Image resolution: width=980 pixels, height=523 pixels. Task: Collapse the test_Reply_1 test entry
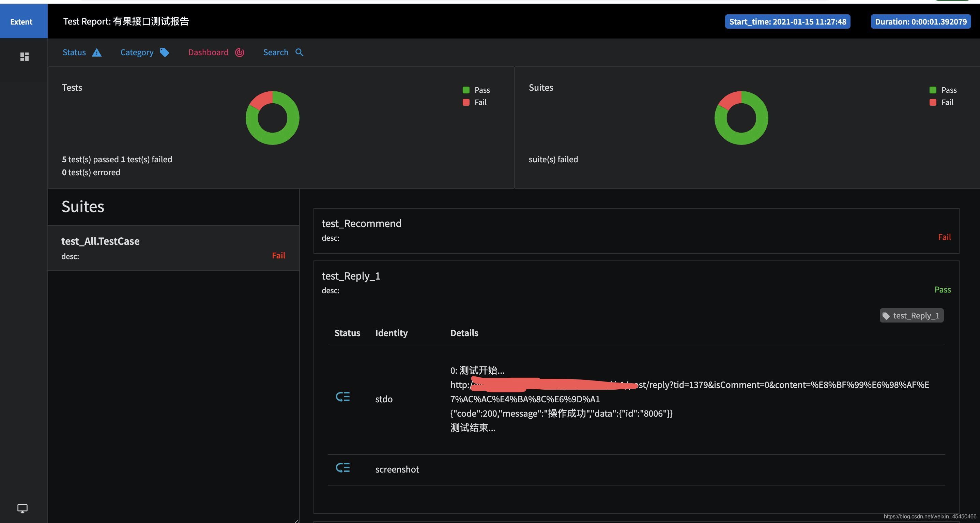pos(636,283)
